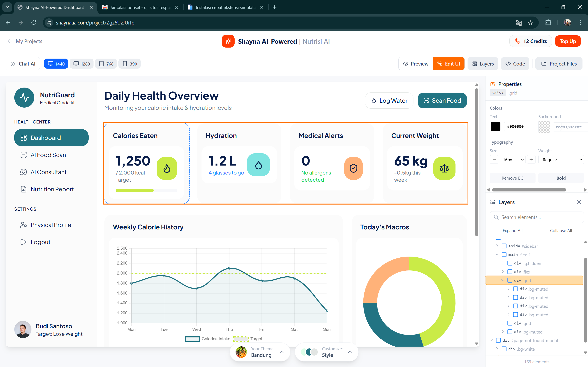Click the NutriGuard heartbeat logo icon

click(24, 98)
